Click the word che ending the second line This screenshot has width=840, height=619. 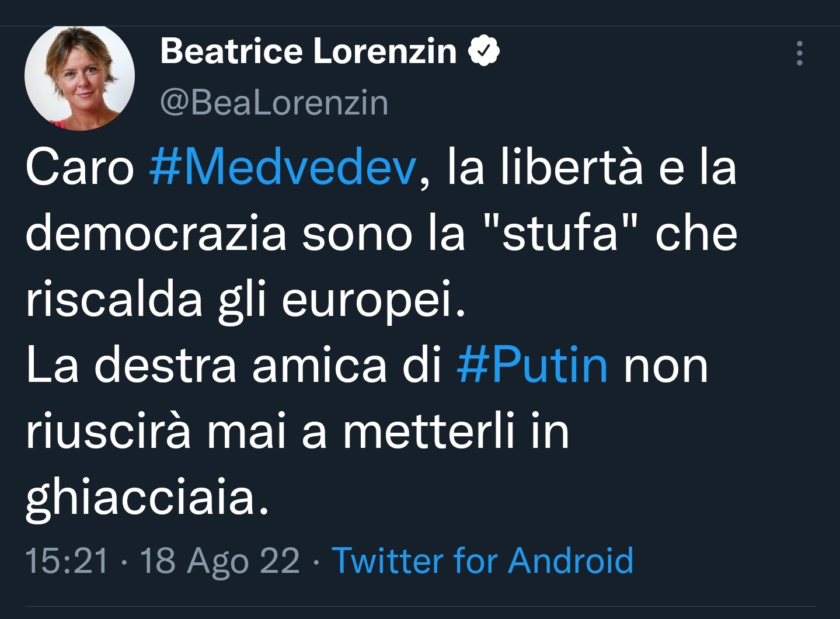pyautogui.click(x=696, y=233)
